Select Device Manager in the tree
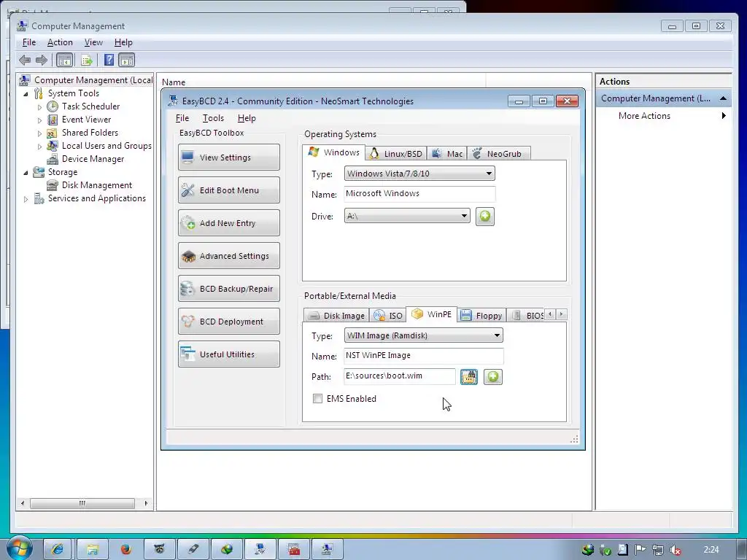This screenshot has width=747, height=560. (x=93, y=159)
